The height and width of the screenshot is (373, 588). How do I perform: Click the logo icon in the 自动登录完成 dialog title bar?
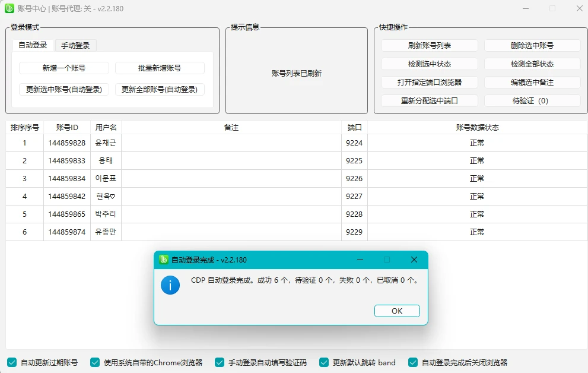[164, 260]
